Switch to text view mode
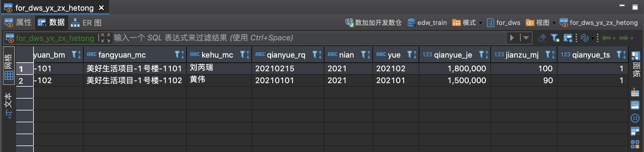644x152 pixels. coord(9,105)
